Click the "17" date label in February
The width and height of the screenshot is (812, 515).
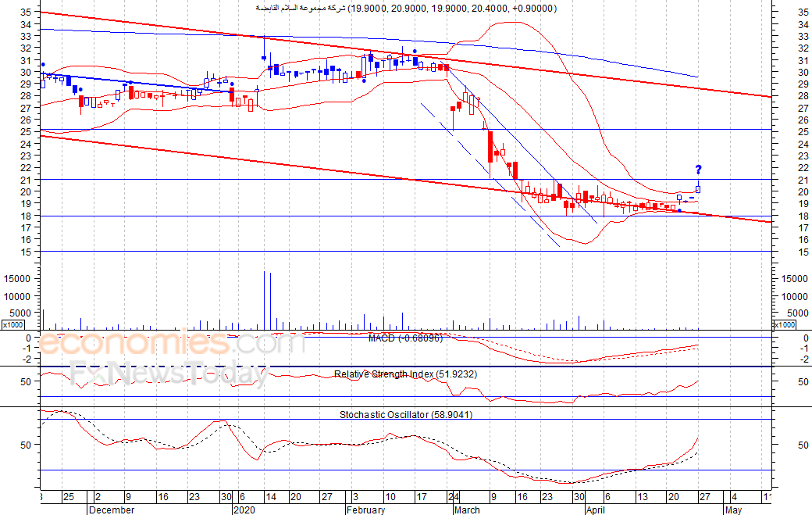coord(421,497)
